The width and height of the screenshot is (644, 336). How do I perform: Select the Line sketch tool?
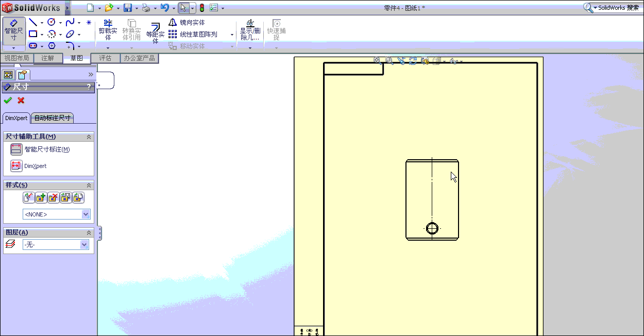[x=32, y=22]
